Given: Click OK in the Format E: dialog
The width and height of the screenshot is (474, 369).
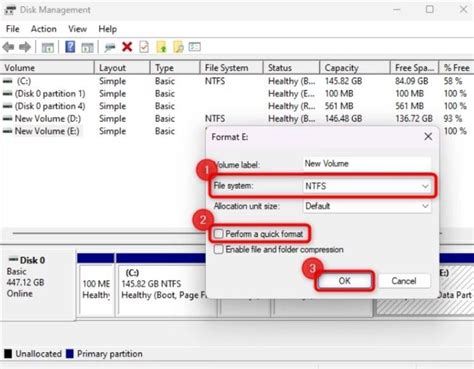Looking at the screenshot, I should (x=344, y=281).
